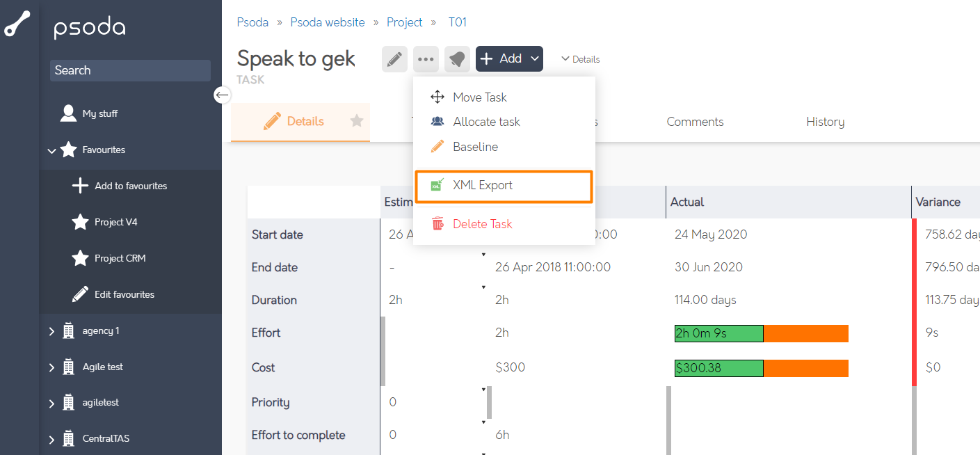The width and height of the screenshot is (980, 455).
Task: Click the Edit favourites entry
Action: [x=124, y=294]
